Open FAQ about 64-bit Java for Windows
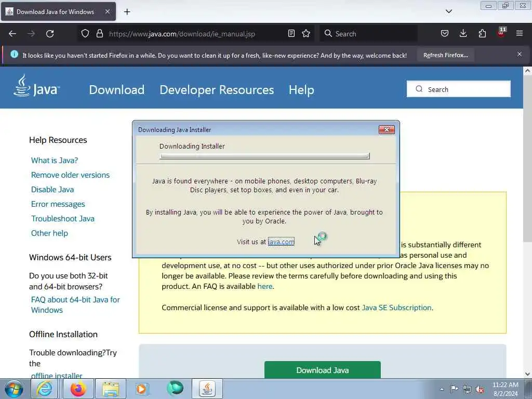532x399 pixels. (x=75, y=304)
